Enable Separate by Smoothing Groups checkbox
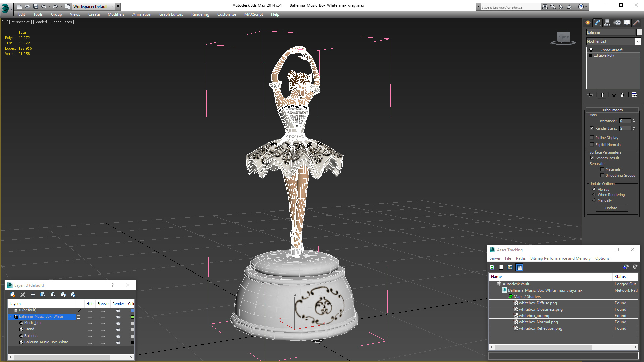The width and height of the screenshot is (644, 362). [602, 175]
